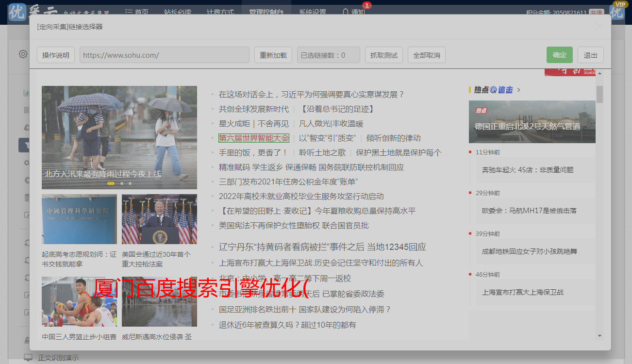
Task: Click the basketball players thumbnail
Action: (x=79, y=301)
